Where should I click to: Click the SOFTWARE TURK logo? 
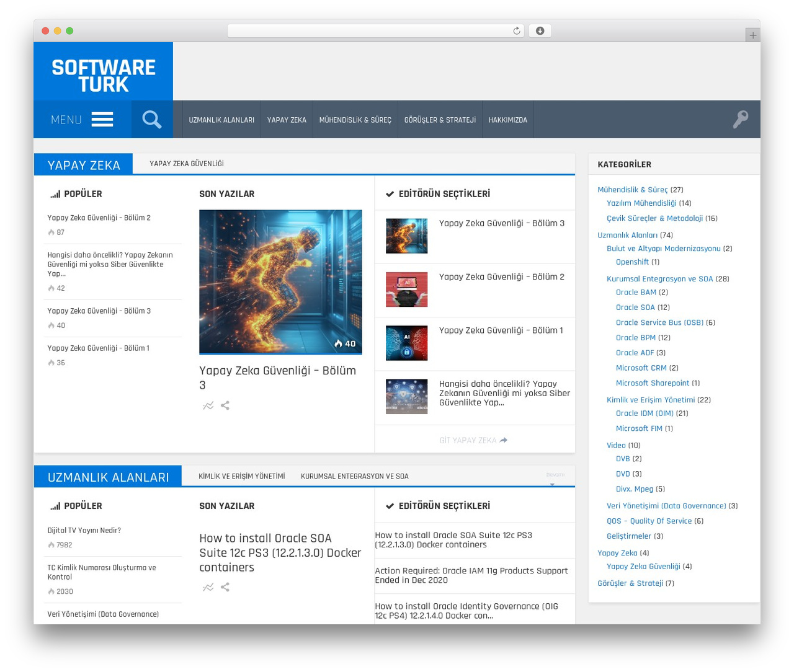[104, 75]
